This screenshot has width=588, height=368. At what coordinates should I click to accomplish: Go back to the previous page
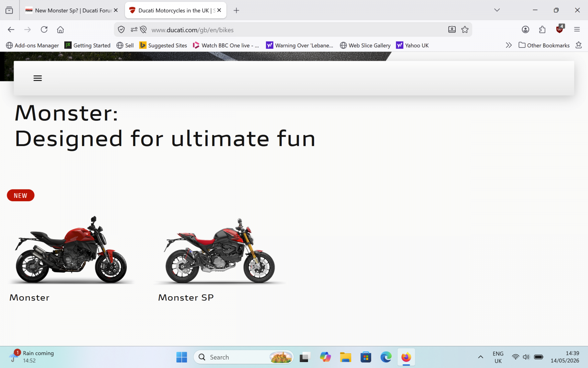pyautogui.click(x=11, y=29)
